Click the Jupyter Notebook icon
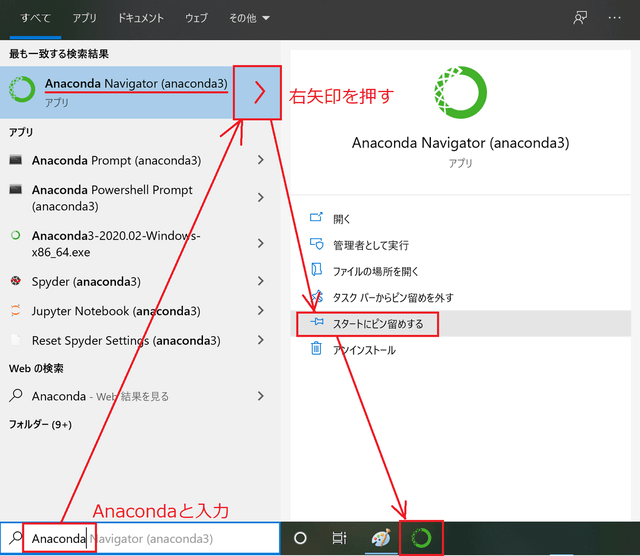This screenshot has height=556, width=640. pyautogui.click(x=16, y=310)
